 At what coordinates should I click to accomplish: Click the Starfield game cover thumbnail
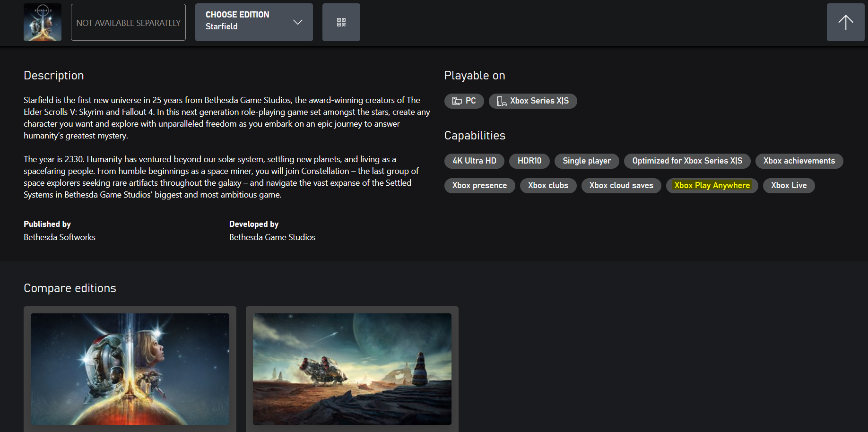(x=43, y=22)
